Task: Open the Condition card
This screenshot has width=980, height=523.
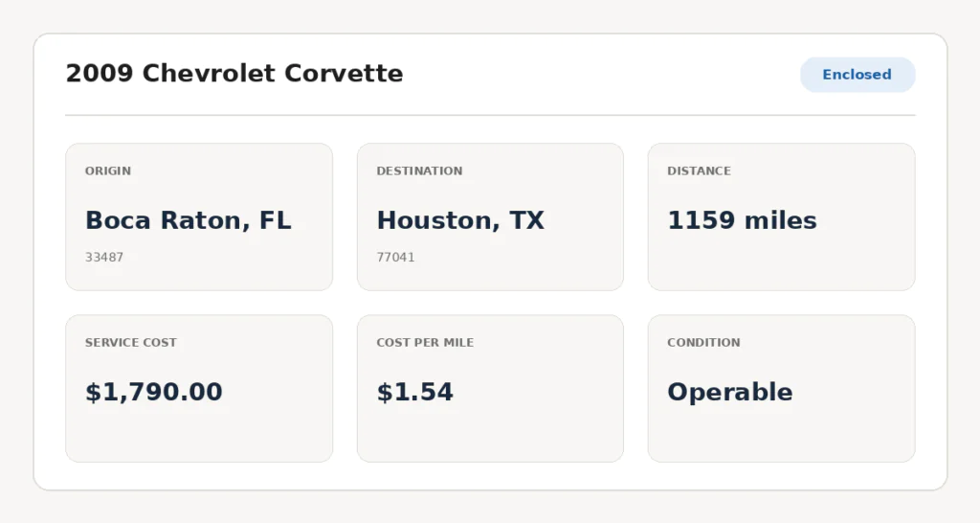Action: click(781, 389)
